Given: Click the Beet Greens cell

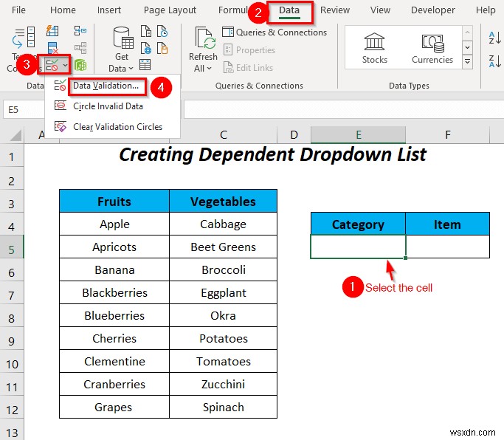Looking at the screenshot, I should coord(223,247).
